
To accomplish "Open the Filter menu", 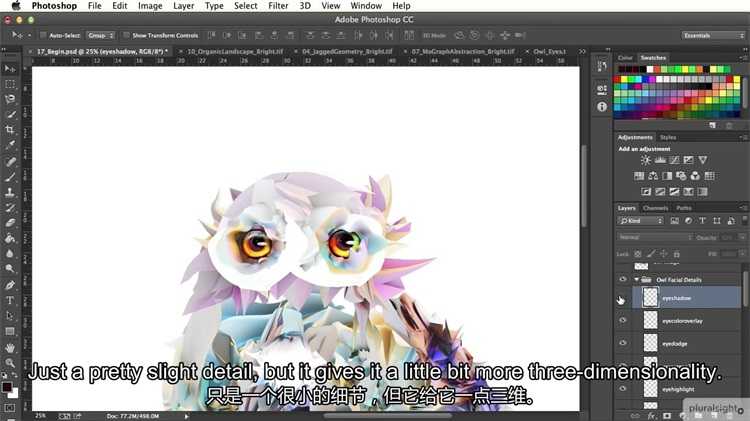I will tap(278, 6).
